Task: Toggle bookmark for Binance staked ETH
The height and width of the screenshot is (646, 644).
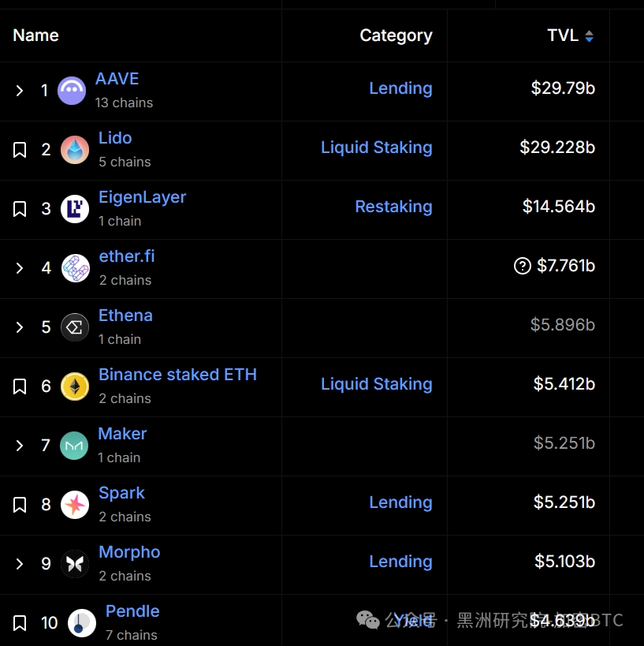Action: tap(20, 386)
